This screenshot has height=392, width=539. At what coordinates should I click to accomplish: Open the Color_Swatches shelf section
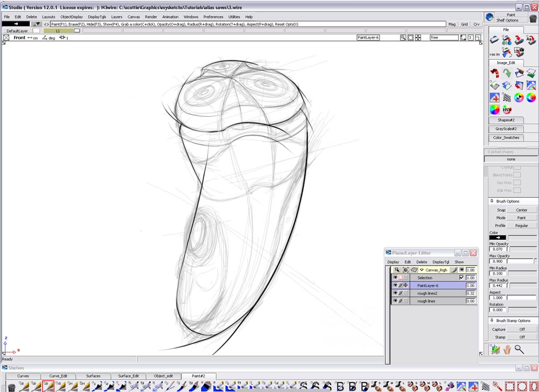click(x=506, y=137)
